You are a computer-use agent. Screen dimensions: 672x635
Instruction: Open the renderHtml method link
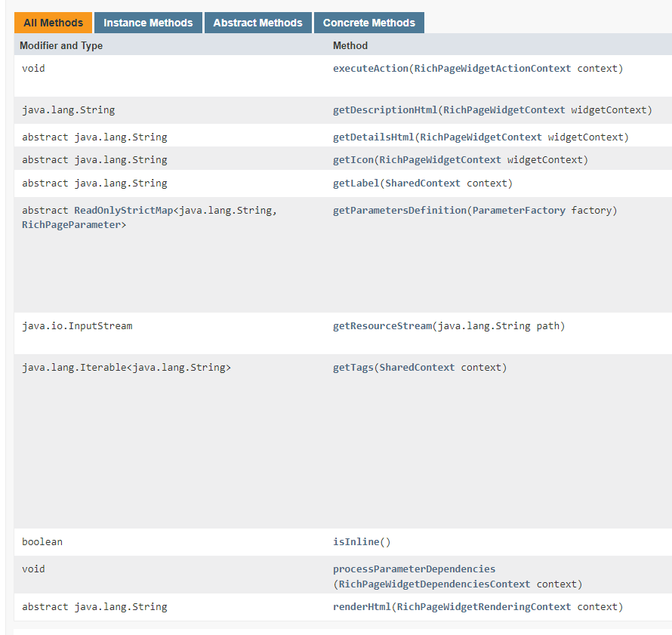click(362, 607)
